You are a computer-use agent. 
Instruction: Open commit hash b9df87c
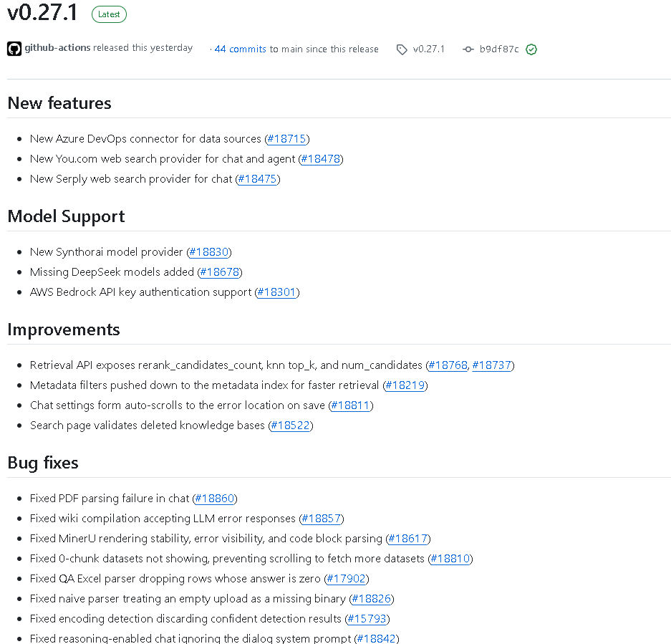tap(499, 49)
